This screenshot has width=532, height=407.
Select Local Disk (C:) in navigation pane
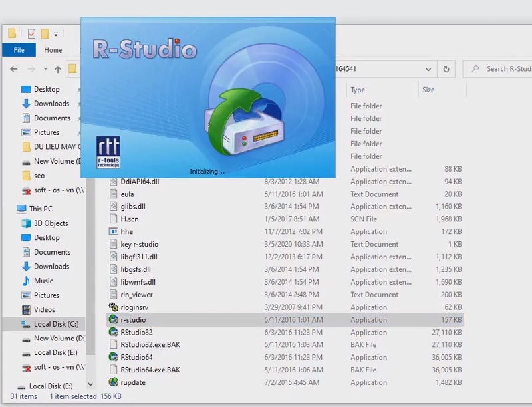tap(56, 324)
